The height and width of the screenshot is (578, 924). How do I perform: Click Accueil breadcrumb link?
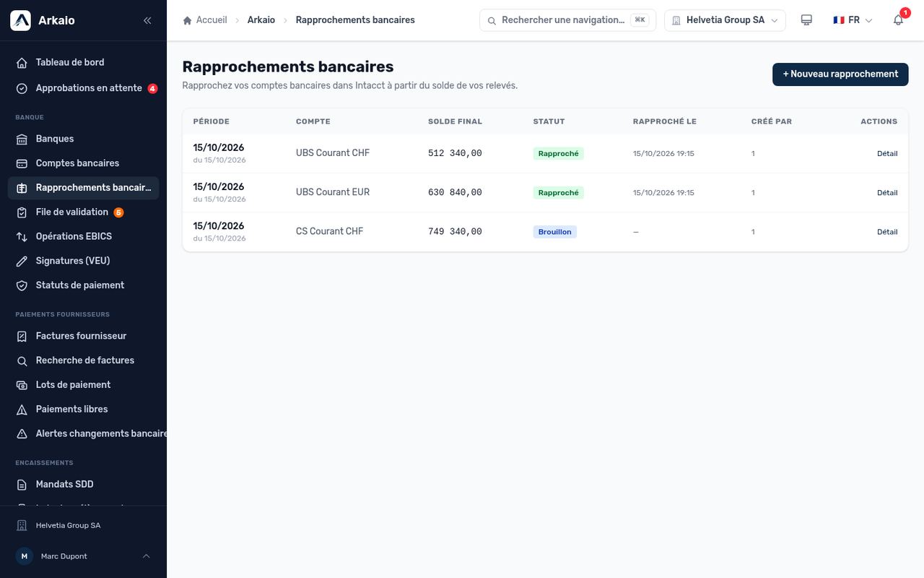(212, 20)
